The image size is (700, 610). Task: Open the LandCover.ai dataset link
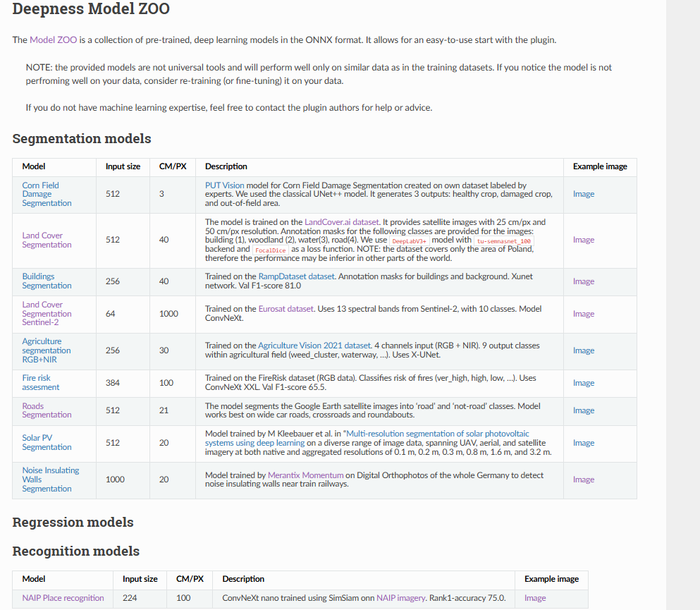coord(341,222)
